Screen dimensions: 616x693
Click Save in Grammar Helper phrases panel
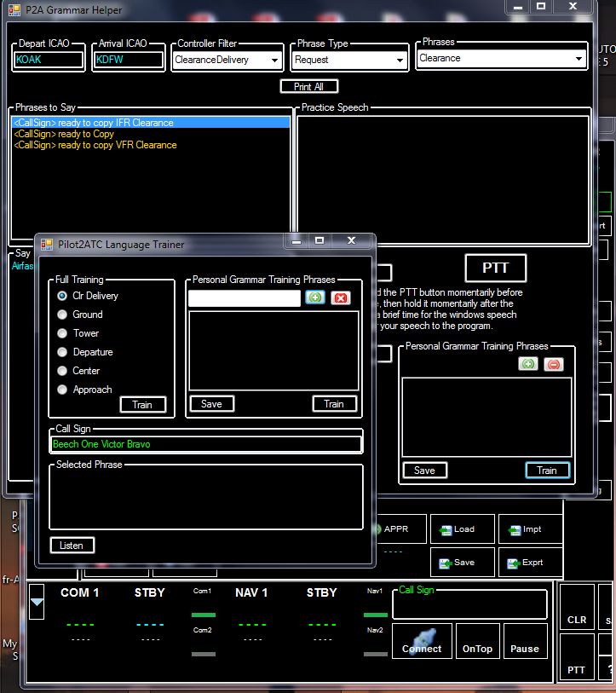(x=424, y=471)
